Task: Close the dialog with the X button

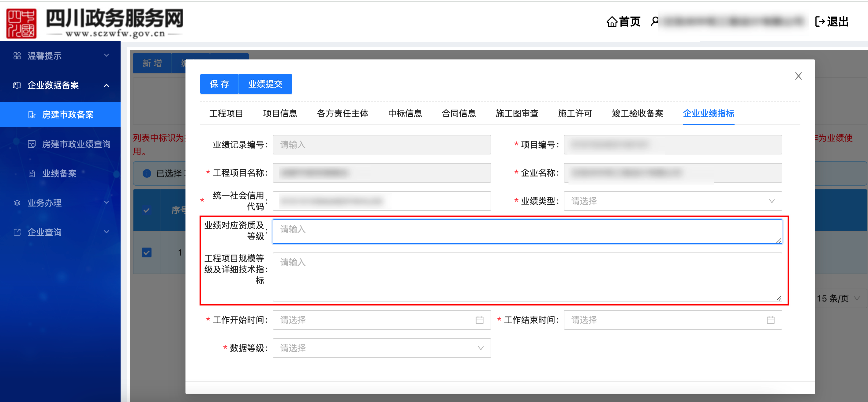Action: click(798, 76)
